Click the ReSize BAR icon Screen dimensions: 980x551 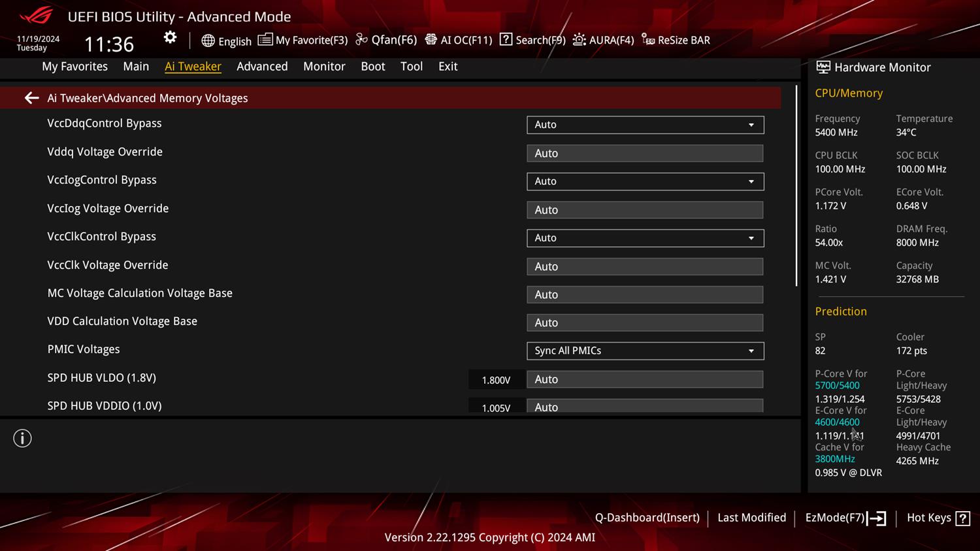(x=648, y=40)
